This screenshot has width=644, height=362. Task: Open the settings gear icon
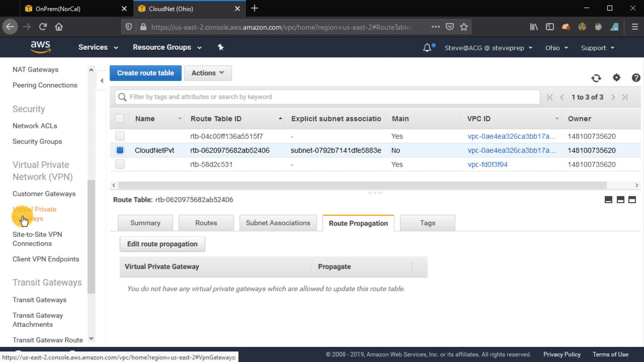click(x=616, y=78)
